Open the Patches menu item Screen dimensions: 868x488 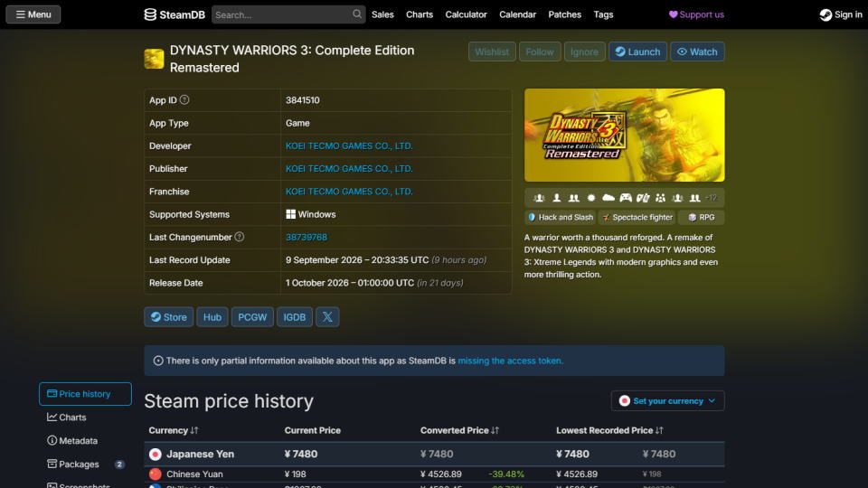(x=564, y=14)
